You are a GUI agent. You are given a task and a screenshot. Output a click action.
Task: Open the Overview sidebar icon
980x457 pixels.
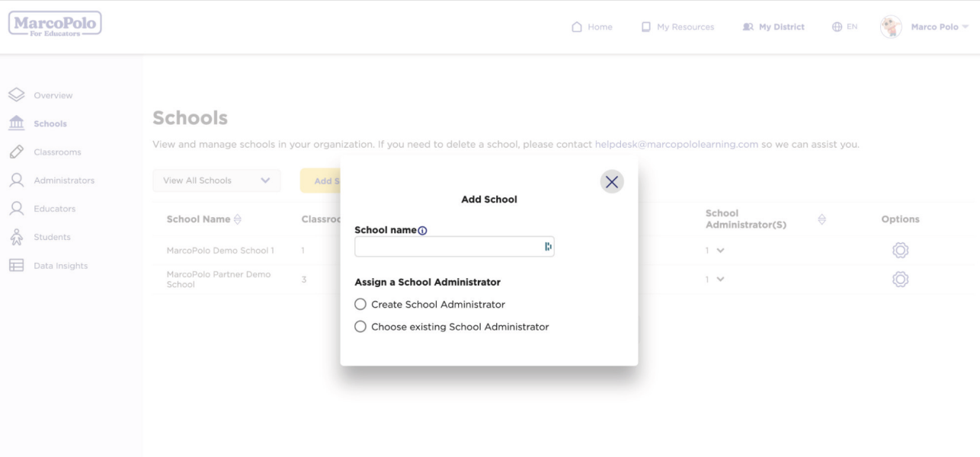click(16, 95)
